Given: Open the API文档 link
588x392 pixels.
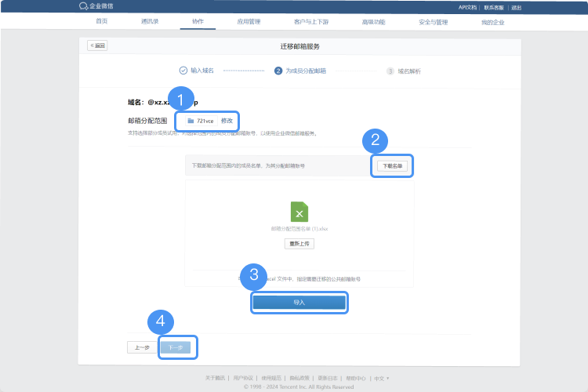Looking at the screenshot, I should click(x=469, y=7).
